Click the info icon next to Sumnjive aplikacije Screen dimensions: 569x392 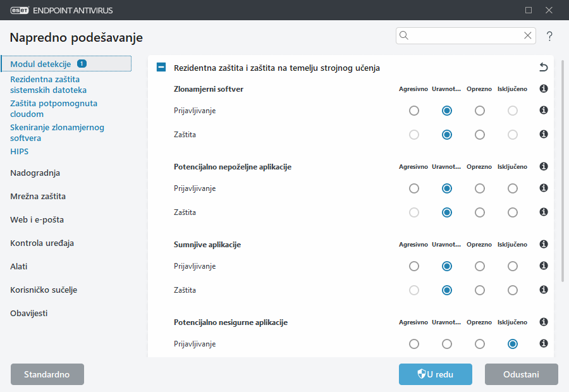(x=543, y=243)
